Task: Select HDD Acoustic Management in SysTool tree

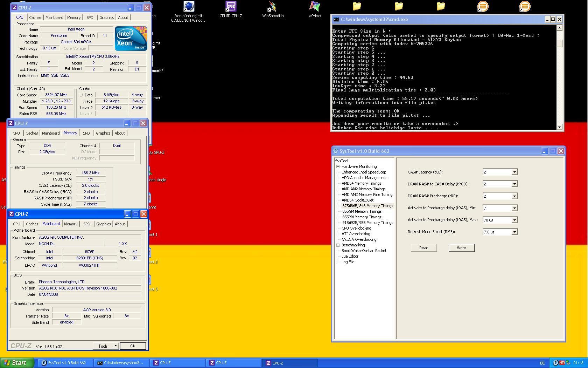Action: point(364,178)
